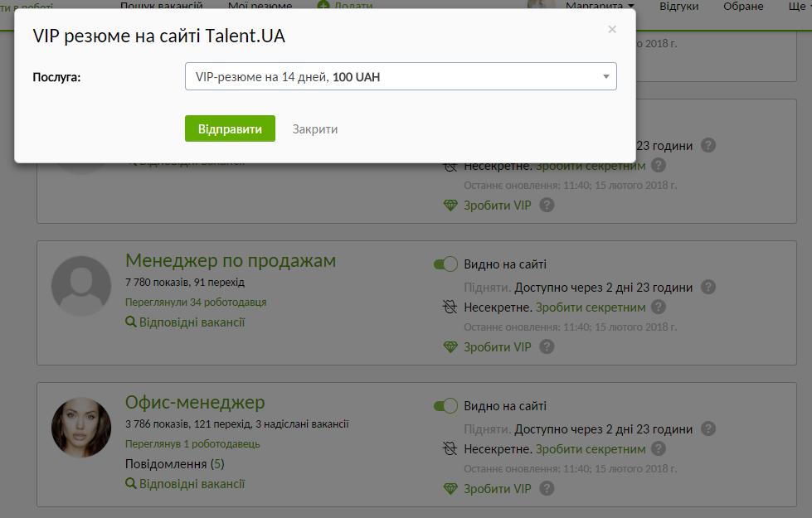Click help icon beside Зробити VIP in Менеджер по продажам
Viewport: 812px width, 518px height.
pyautogui.click(x=547, y=346)
